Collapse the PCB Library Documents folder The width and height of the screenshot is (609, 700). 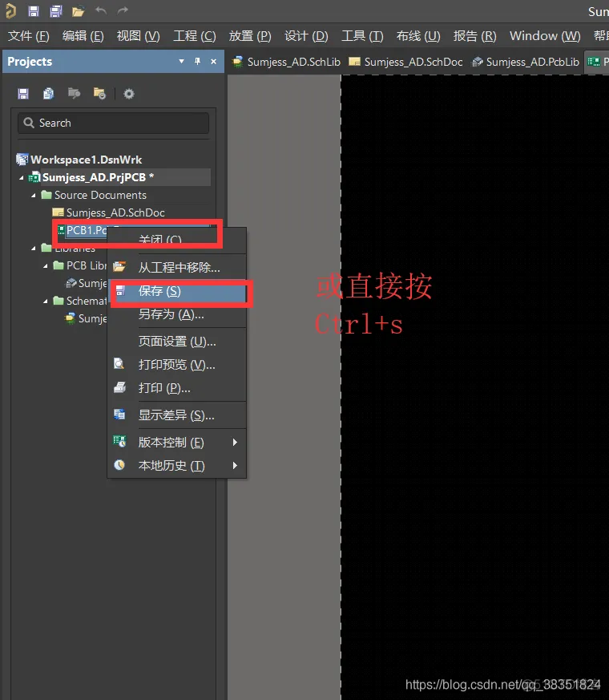pos(46,266)
